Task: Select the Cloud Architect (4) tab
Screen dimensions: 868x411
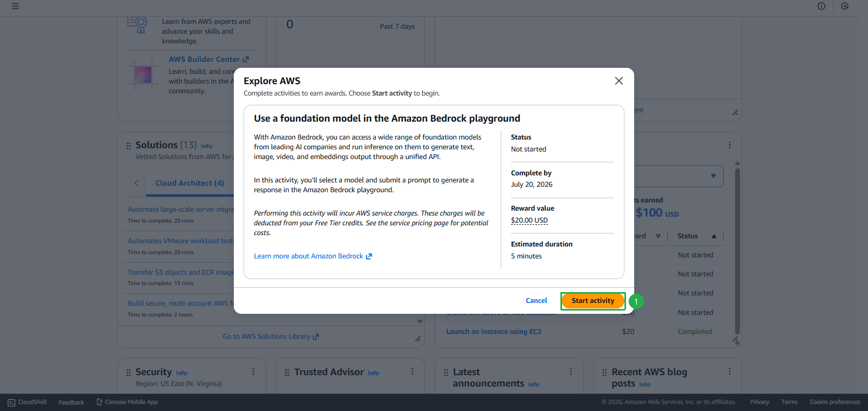Action: pyautogui.click(x=189, y=184)
